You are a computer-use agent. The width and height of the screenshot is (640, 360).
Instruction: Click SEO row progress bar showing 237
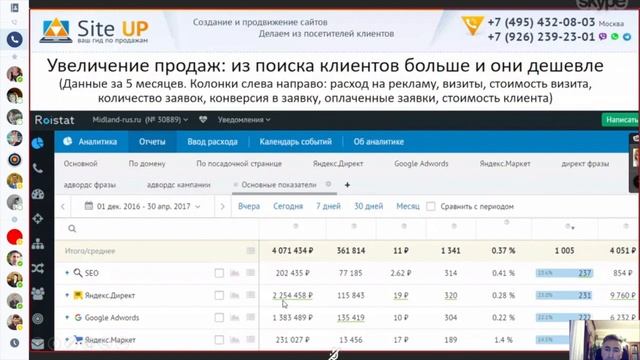pyautogui.click(x=564, y=273)
